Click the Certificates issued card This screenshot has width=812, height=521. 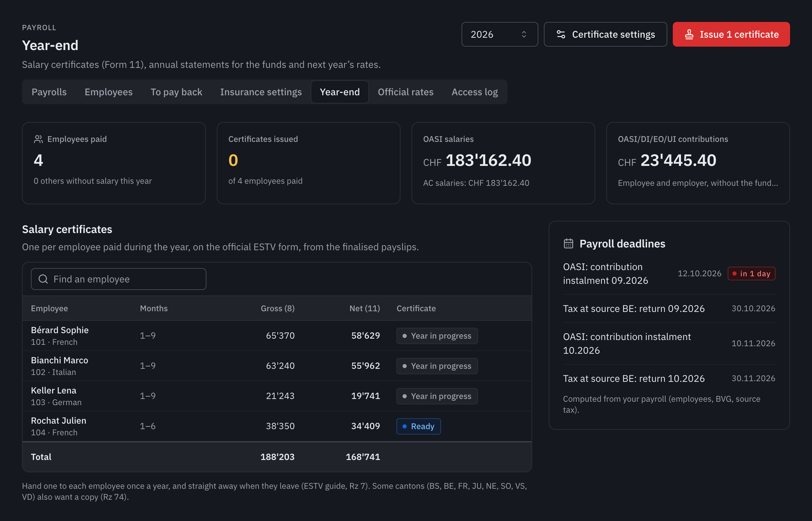tap(308, 163)
